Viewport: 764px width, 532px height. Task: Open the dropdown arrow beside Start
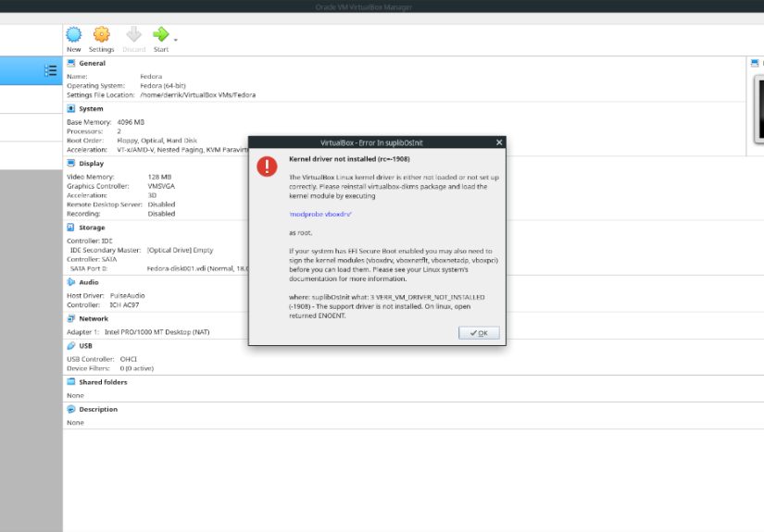tap(175, 40)
